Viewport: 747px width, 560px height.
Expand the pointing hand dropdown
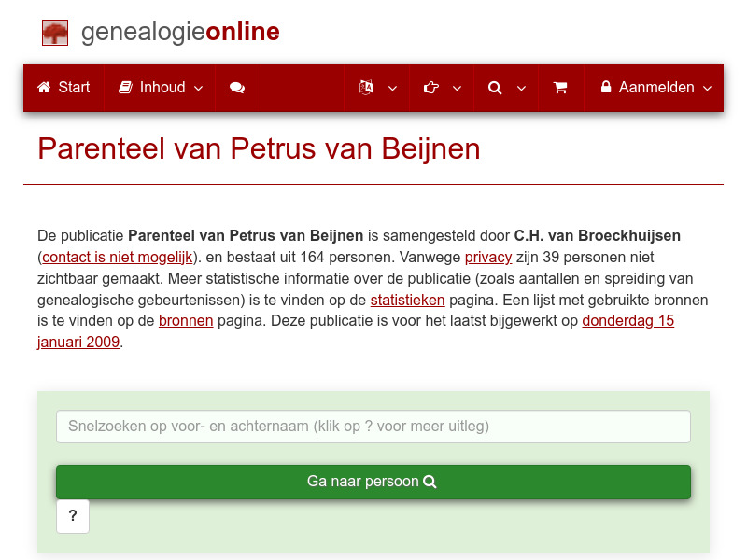[x=458, y=88]
